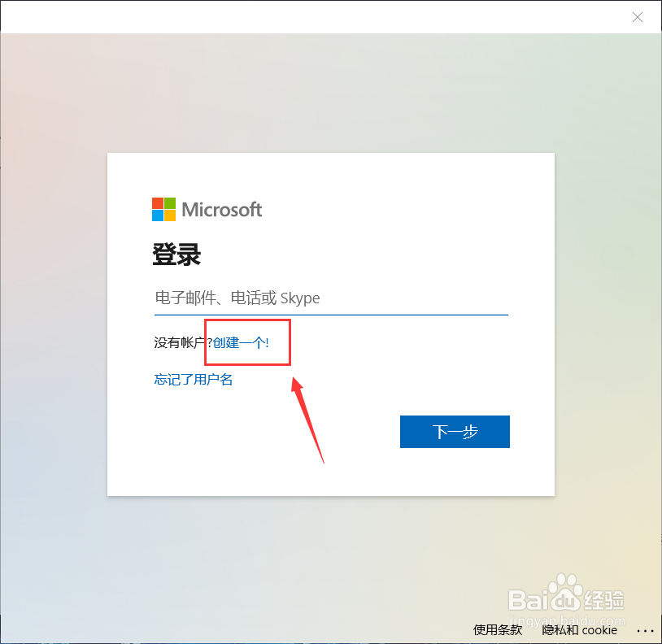662x644 pixels.
Task: Click the '忘记了用户名' forgot username link
Action: tap(194, 380)
